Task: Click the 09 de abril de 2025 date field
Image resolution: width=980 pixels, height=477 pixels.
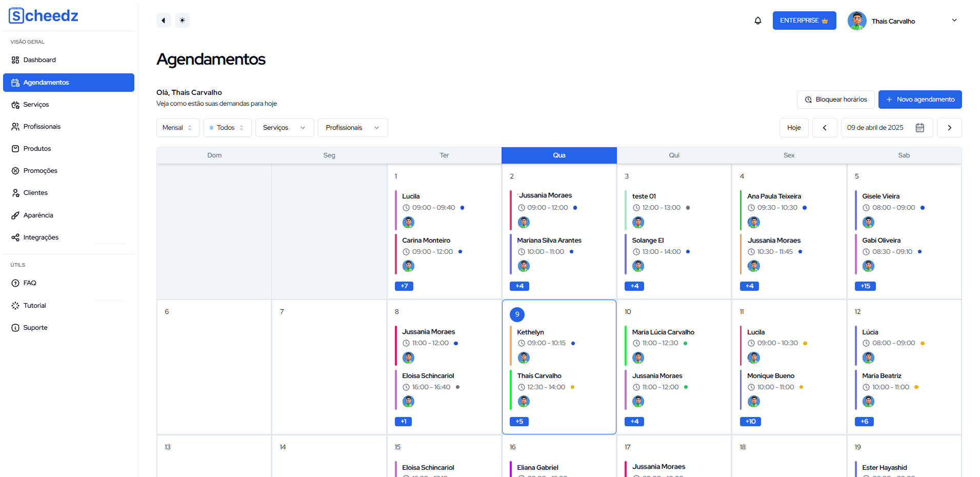Action: 887,128
